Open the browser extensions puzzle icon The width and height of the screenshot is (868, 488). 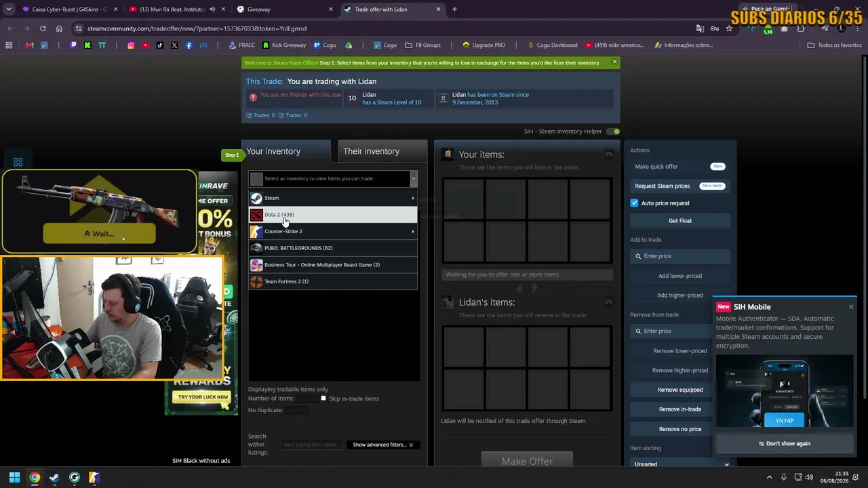801,28
